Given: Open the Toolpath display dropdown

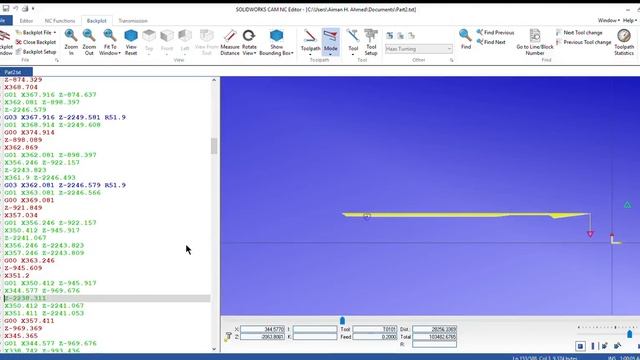Looking at the screenshot, I should 310,51.
